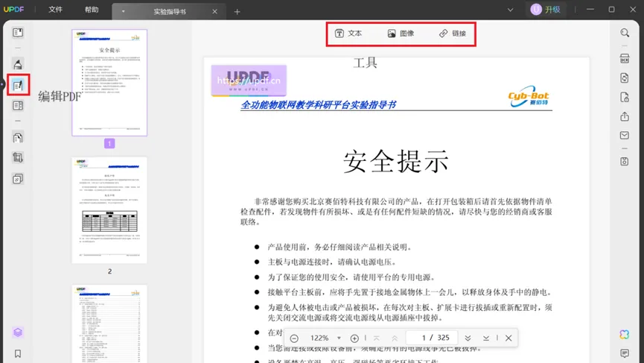Expand the 122% zoom level dropdown
Screen dimensions: 644x363
(339, 338)
